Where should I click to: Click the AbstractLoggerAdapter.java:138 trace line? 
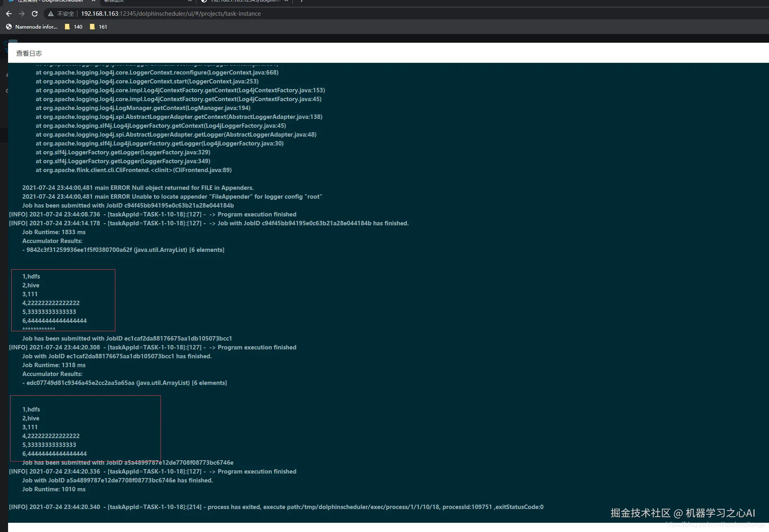(x=179, y=117)
